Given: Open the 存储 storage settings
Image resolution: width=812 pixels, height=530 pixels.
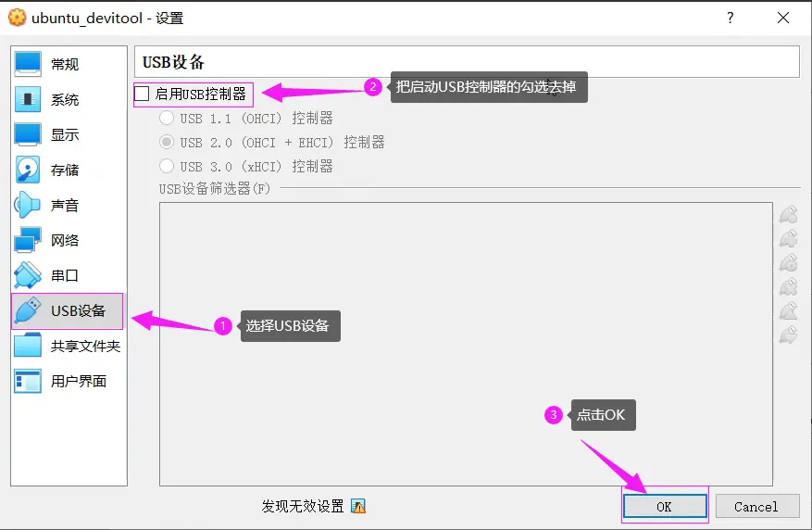Looking at the screenshot, I should [x=65, y=170].
